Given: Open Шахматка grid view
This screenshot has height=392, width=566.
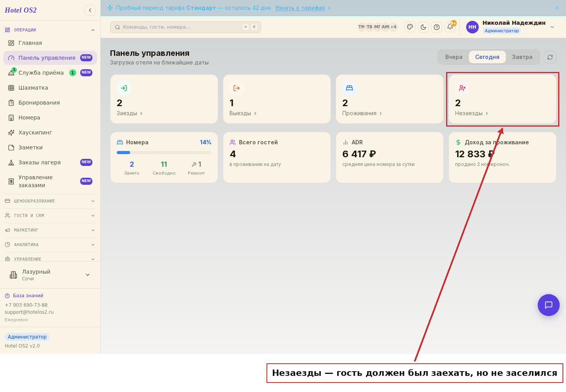Looking at the screenshot, I should point(50,88).
